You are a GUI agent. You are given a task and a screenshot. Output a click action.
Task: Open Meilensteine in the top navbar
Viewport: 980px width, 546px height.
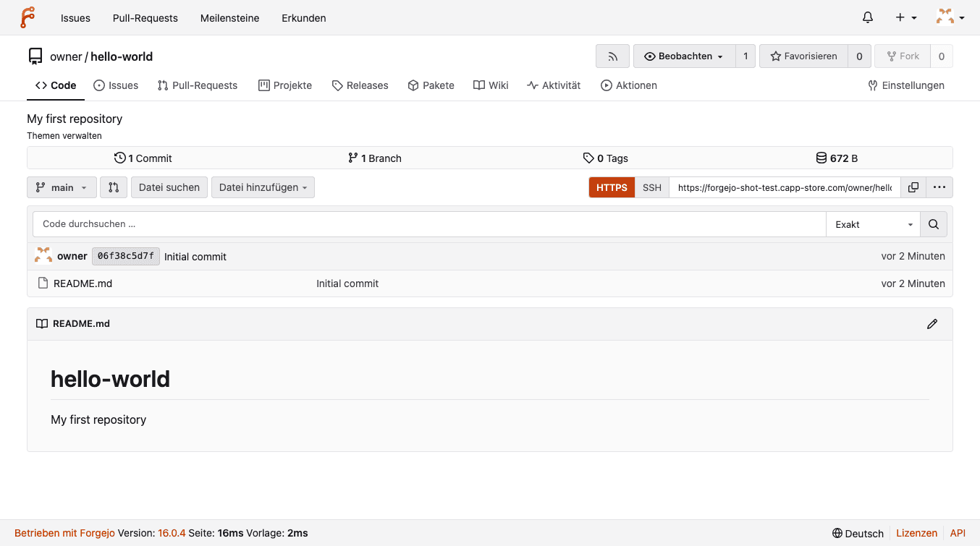(229, 18)
